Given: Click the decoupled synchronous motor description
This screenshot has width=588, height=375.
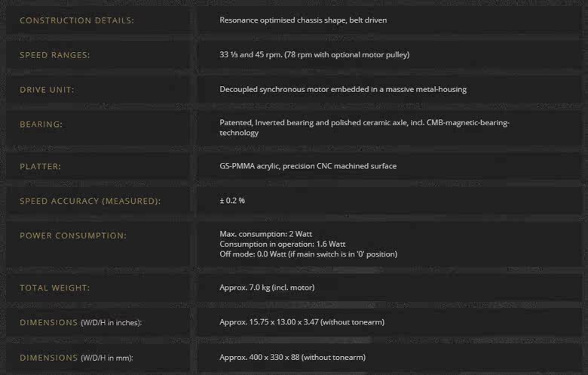Looking at the screenshot, I should tap(343, 89).
